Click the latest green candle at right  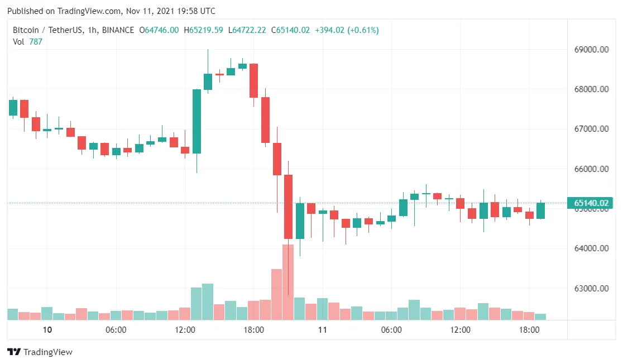[540, 210]
